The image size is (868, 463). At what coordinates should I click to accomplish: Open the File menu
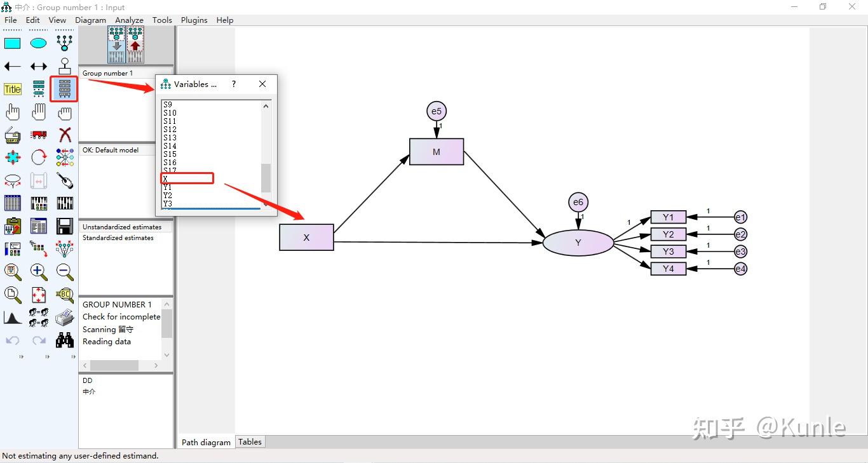[x=11, y=20]
